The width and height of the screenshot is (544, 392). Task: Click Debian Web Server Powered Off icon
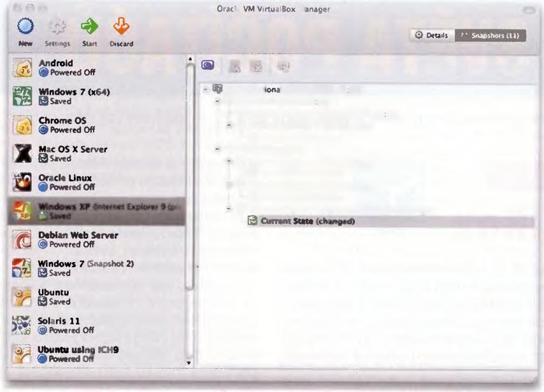pos(43,244)
